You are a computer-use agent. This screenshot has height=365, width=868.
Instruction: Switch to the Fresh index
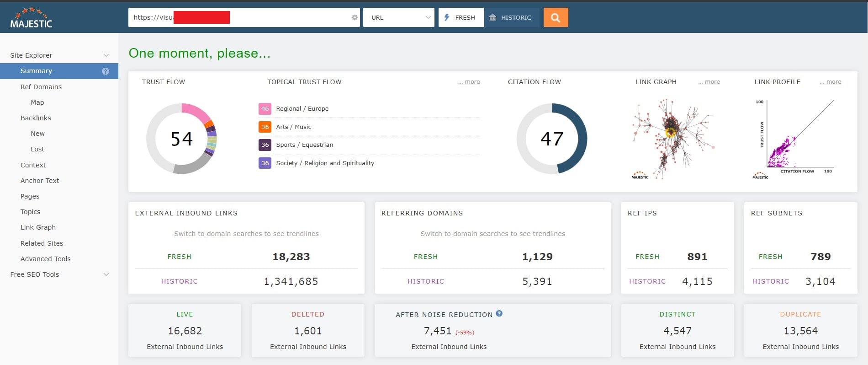pyautogui.click(x=461, y=17)
